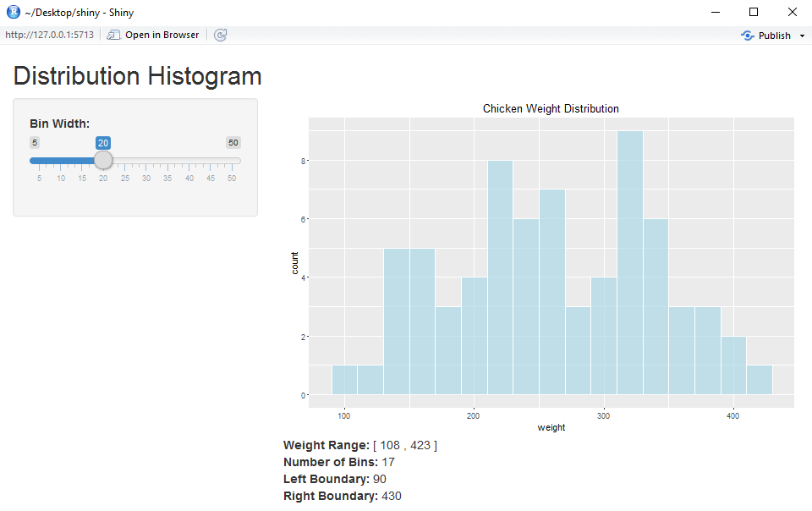Select the Bin Width slider handle
Viewport: 812px width, 511px height.
(x=103, y=160)
